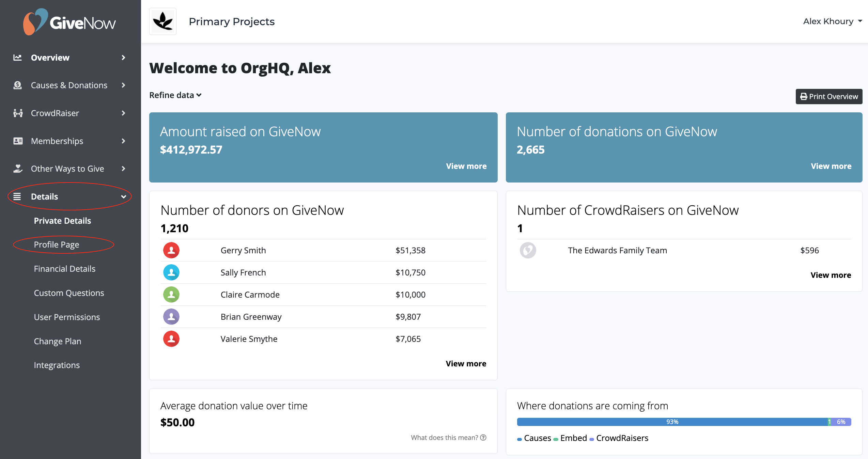Click the Causes & Donations coin icon
This screenshot has width=868, height=459.
point(17,85)
